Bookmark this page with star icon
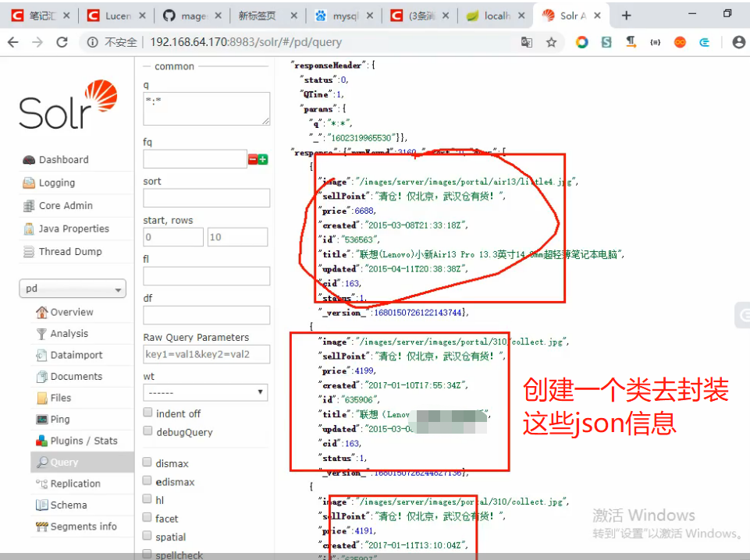The width and height of the screenshot is (750, 560). 552,43
